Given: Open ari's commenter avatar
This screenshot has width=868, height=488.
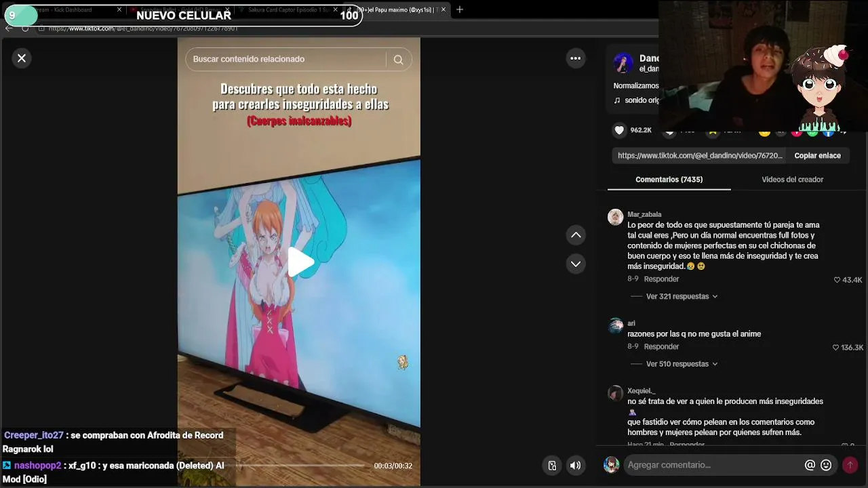Looking at the screenshot, I should (615, 325).
